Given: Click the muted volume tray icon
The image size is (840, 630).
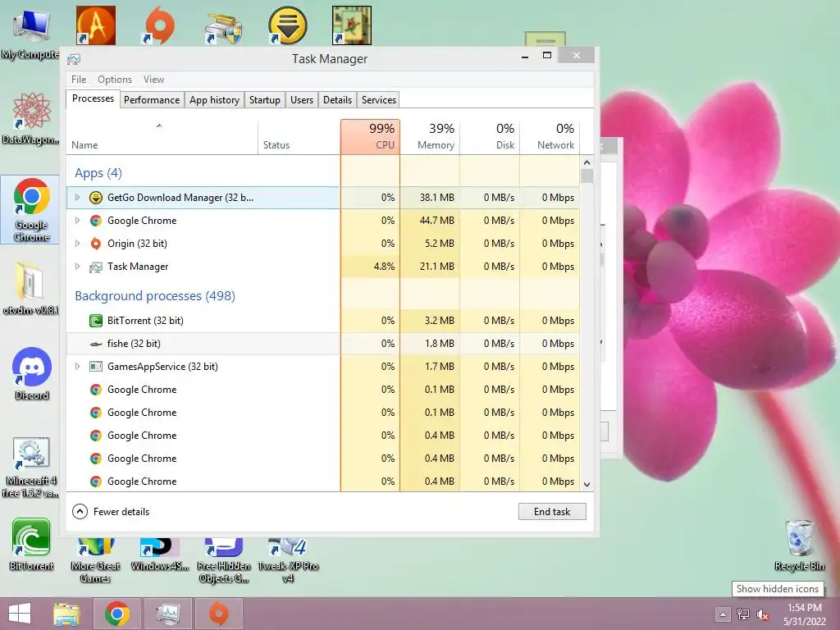Looking at the screenshot, I should (762, 614).
